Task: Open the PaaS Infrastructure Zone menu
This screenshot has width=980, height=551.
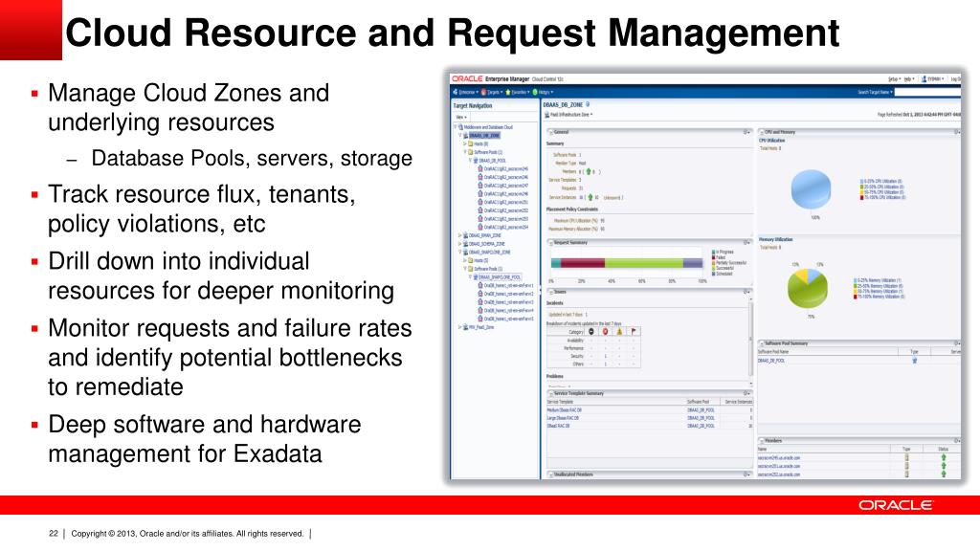Action: coord(570,115)
